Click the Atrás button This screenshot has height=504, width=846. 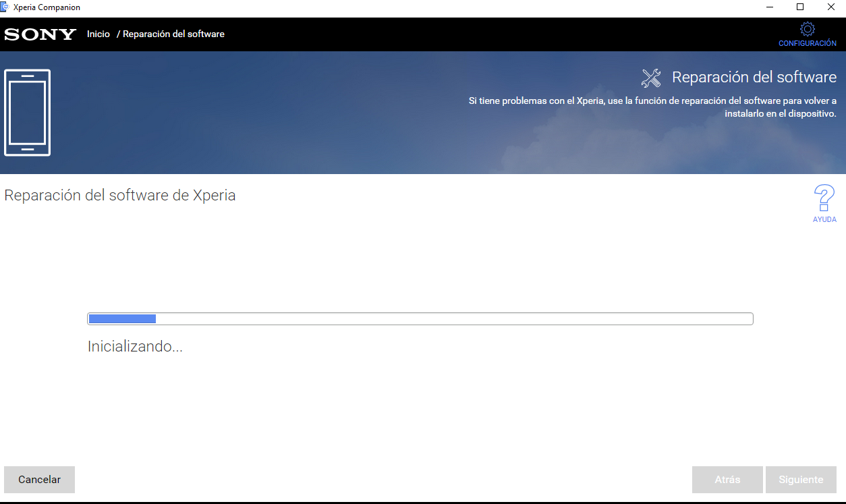727,480
